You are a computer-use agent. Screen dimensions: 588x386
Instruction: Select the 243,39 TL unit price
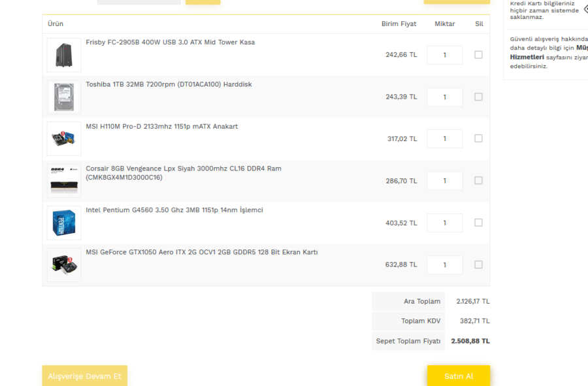pyautogui.click(x=401, y=97)
